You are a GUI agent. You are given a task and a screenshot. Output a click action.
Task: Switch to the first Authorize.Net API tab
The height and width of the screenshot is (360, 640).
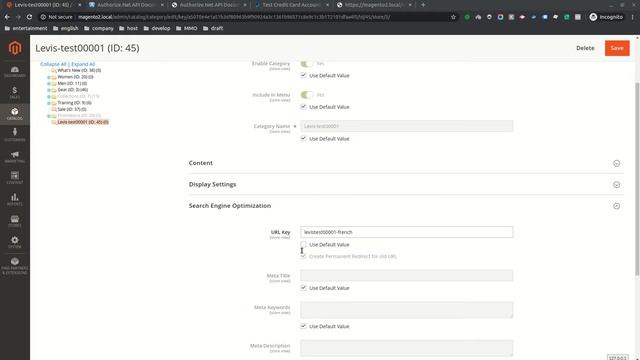tap(126, 5)
